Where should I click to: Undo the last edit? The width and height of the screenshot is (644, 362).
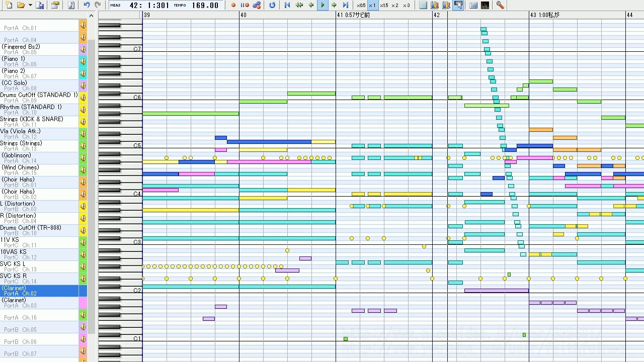(87, 5)
